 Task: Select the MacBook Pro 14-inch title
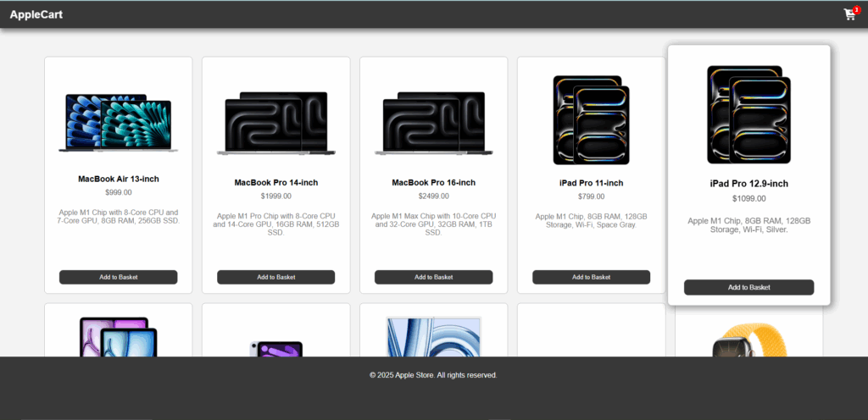pyautogui.click(x=275, y=182)
